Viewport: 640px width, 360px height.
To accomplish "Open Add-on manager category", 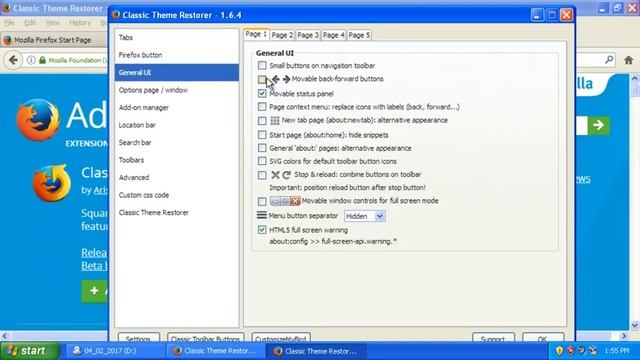I will pos(177,107).
